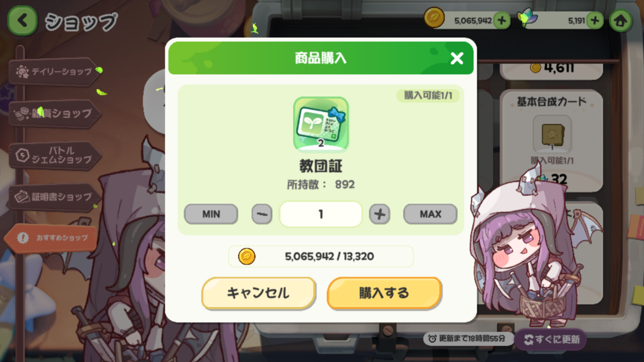Cancel with the キャンセル button
The image size is (644, 362).
tap(258, 293)
